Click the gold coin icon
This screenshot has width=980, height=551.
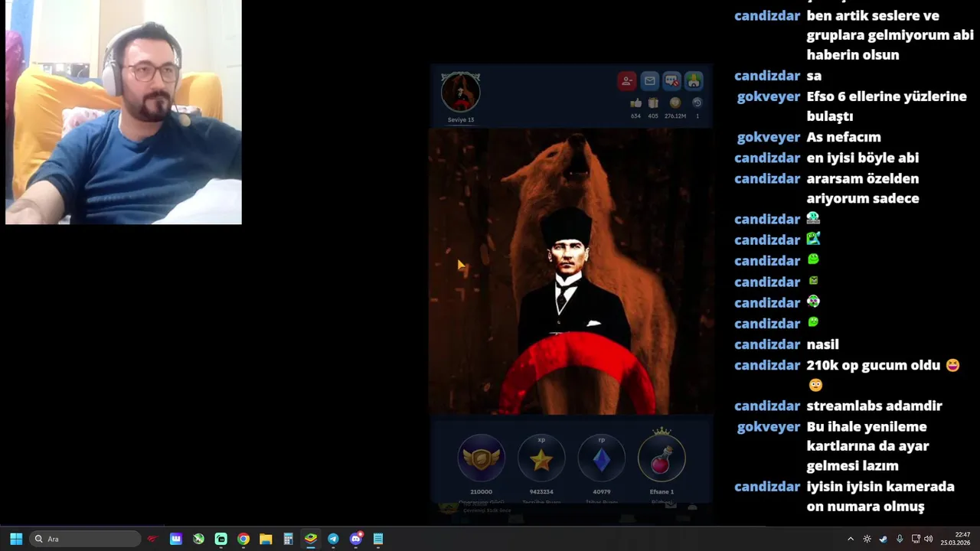[675, 103]
